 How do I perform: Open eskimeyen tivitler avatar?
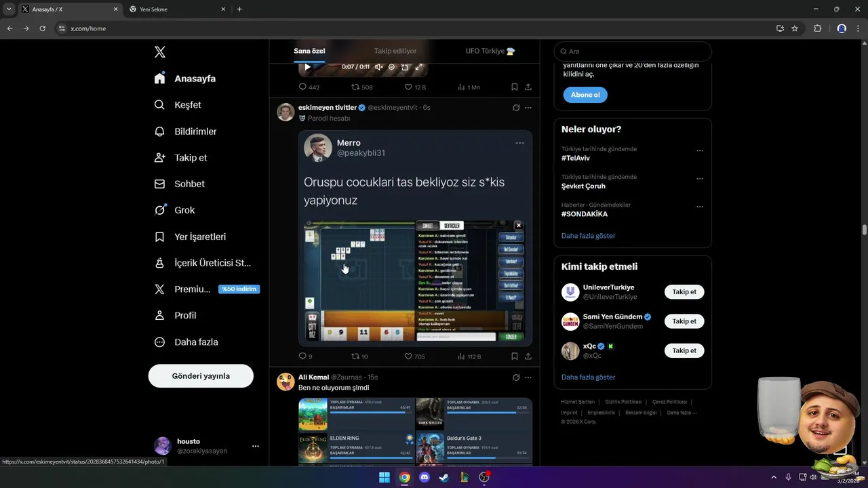pyautogui.click(x=285, y=113)
